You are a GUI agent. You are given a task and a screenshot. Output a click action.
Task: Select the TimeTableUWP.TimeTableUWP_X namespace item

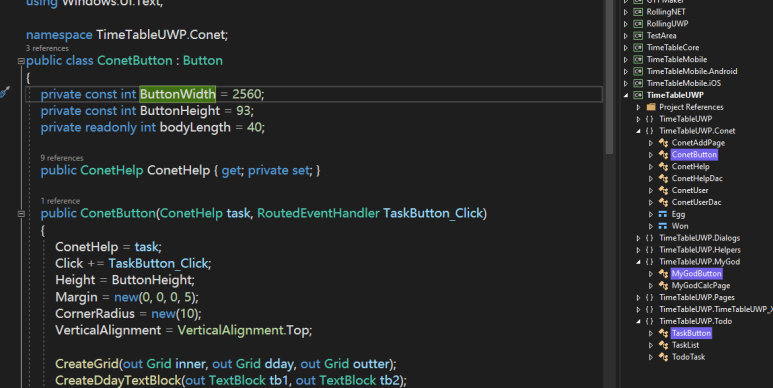pos(716,309)
